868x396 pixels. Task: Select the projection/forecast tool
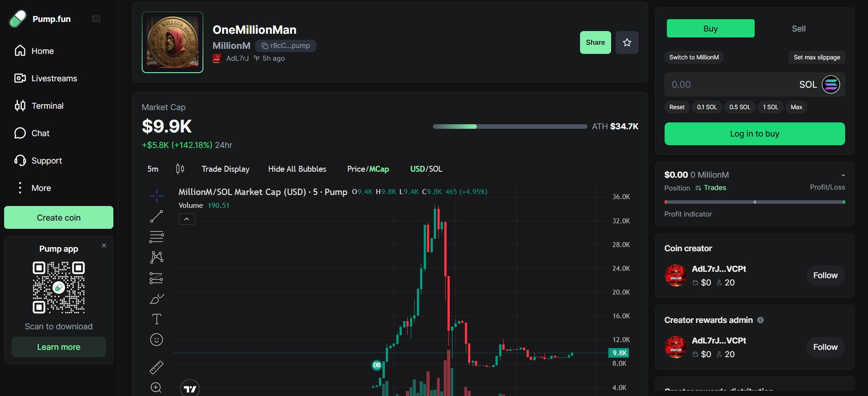[x=156, y=278]
